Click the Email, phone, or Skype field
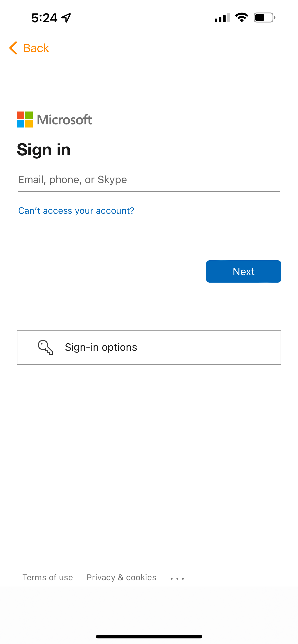The height and width of the screenshot is (644, 298). click(149, 179)
